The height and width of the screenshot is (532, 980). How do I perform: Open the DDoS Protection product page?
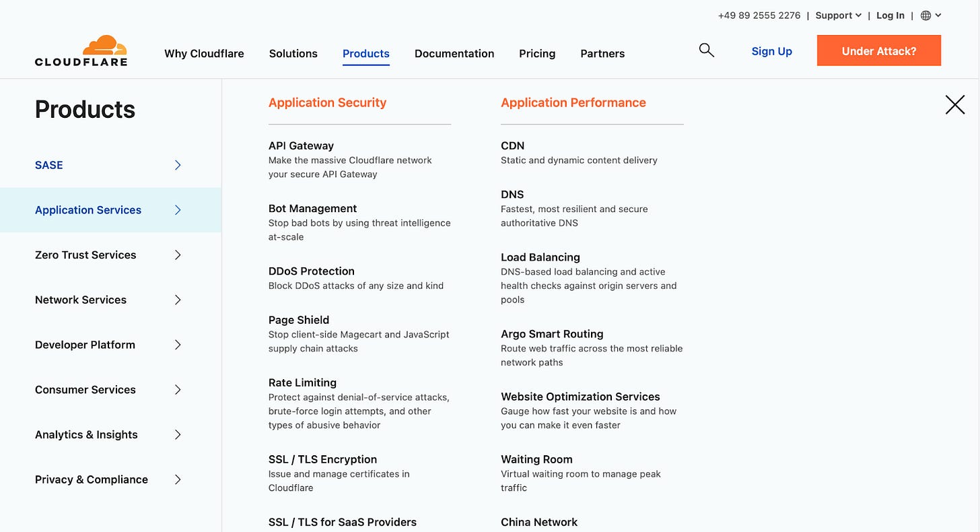[311, 271]
